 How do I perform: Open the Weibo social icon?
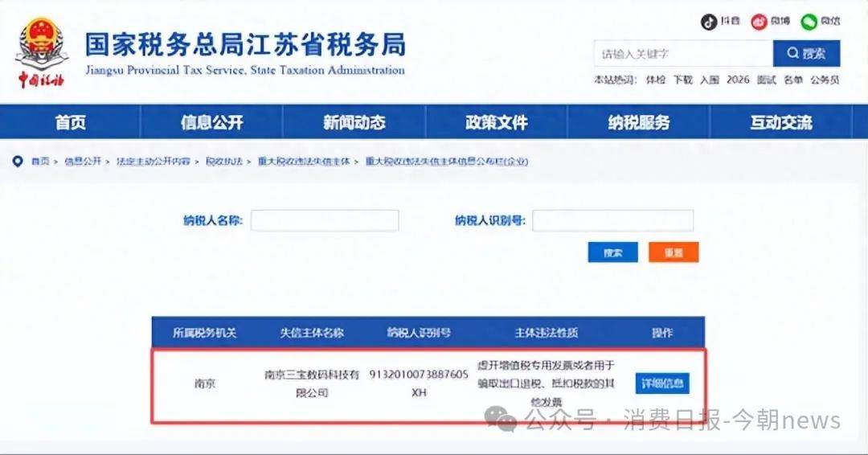click(x=759, y=22)
